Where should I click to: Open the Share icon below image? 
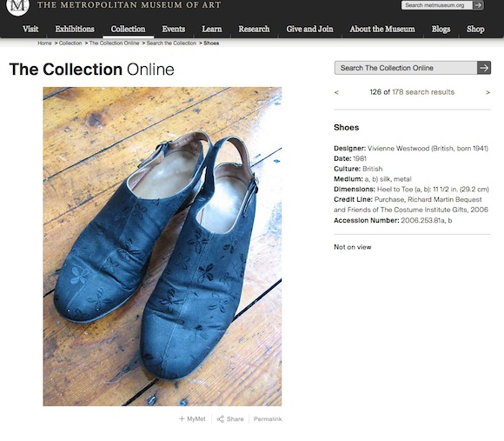click(221, 418)
